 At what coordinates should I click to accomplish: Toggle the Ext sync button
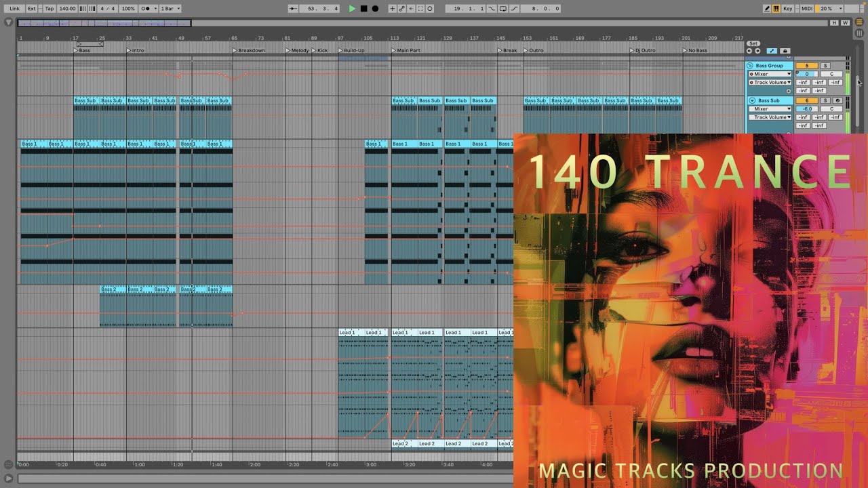pos(32,9)
